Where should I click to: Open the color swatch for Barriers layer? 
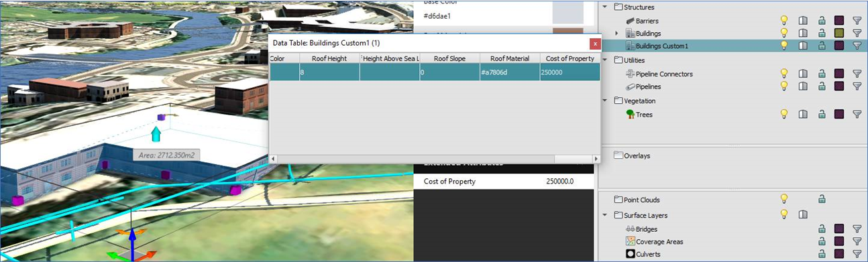pyautogui.click(x=838, y=21)
